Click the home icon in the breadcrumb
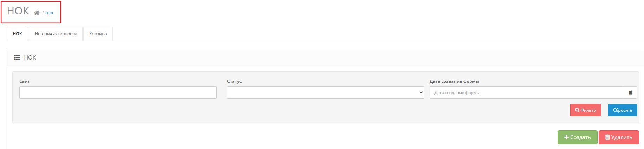644x149 pixels. point(37,13)
